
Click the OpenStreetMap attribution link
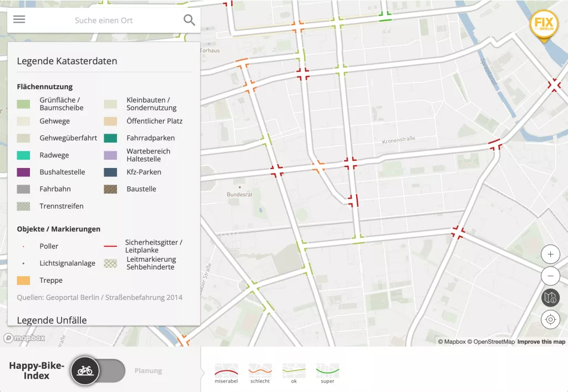(x=495, y=342)
